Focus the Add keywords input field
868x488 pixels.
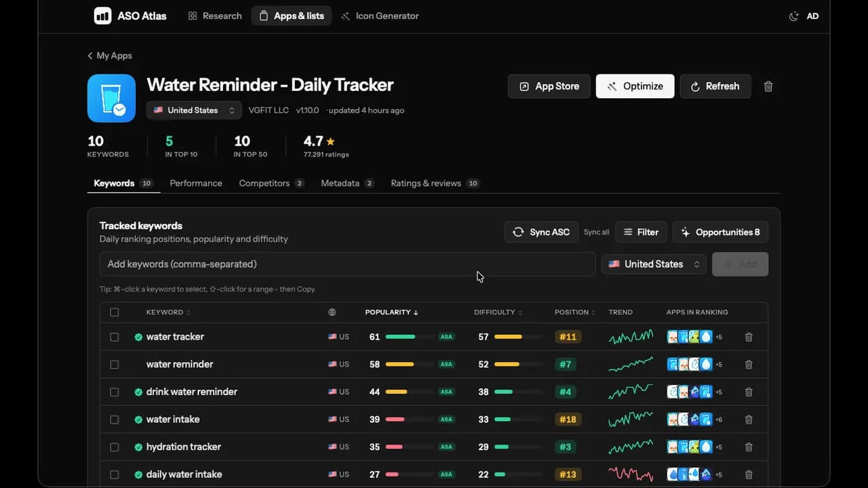[x=347, y=264]
